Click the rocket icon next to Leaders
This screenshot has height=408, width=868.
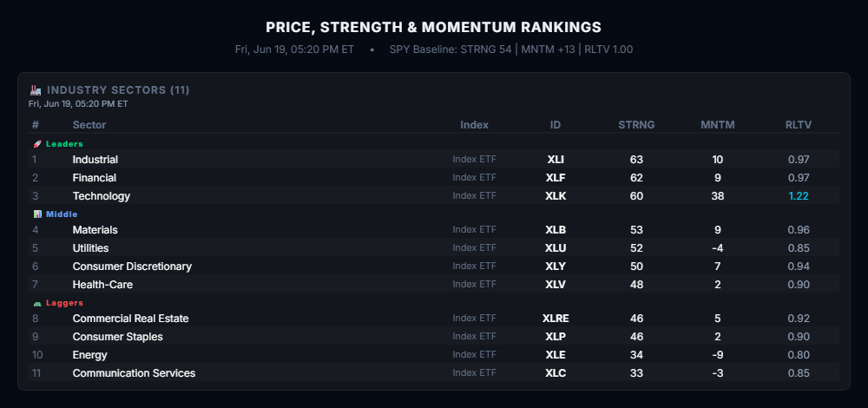coord(37,144)
